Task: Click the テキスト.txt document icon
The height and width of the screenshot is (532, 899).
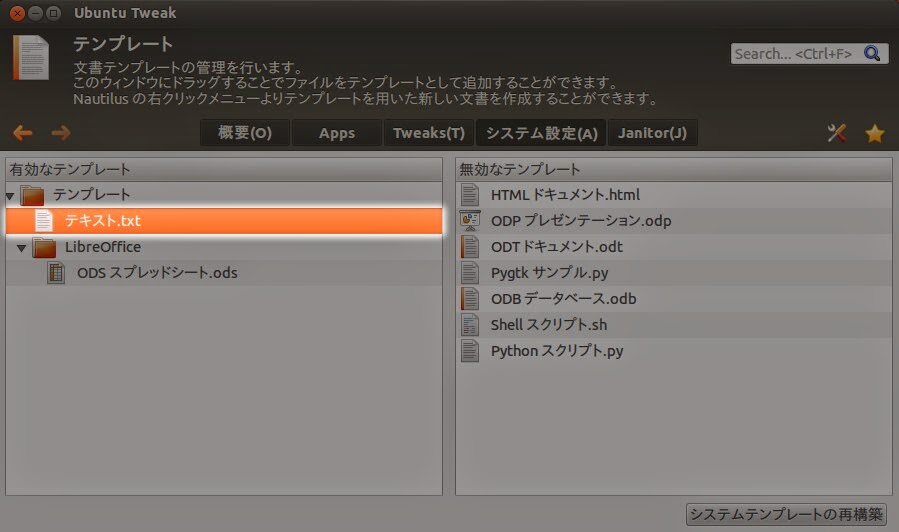Action: [44, 221]
